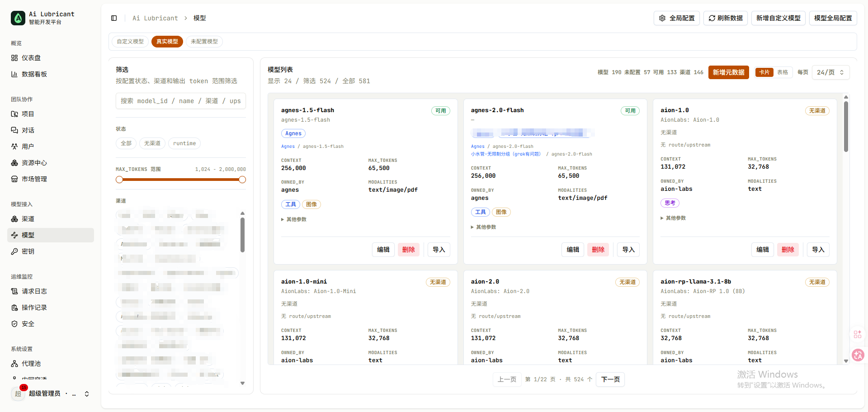Click refresh icon in 刷新数据 button
Viewport: 868px width, 412px height.
pyautogui.click(x=712, y=18)
